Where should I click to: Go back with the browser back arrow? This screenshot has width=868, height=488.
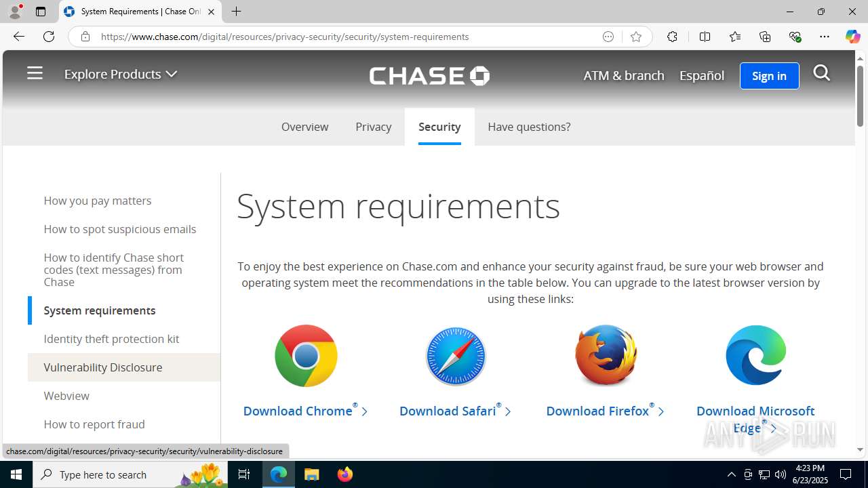[18, 37]
